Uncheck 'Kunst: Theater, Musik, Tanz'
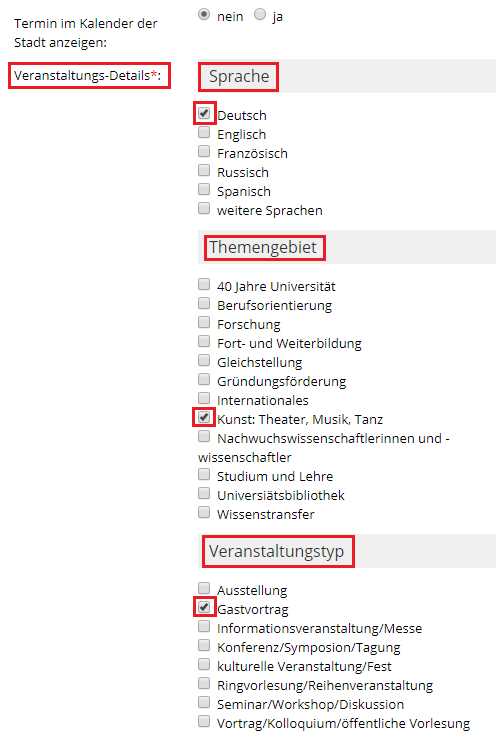The width and height of the screenshot is (496, 746). pos(204,417)
